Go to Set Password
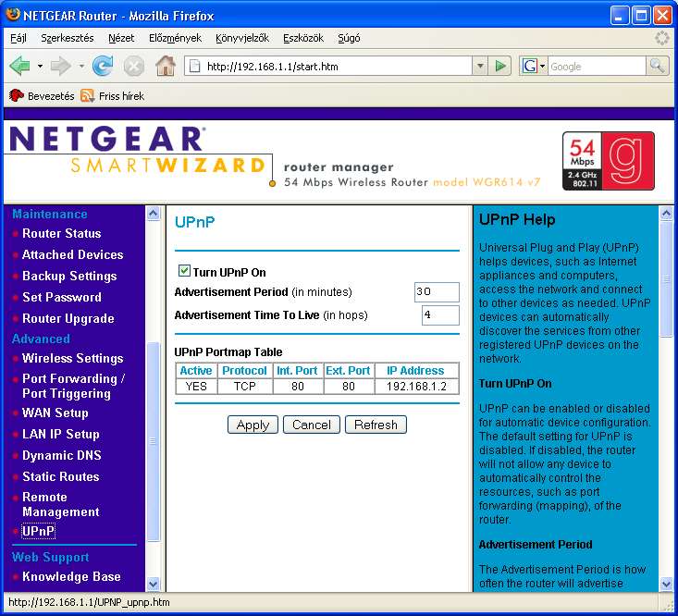678x616 pixels. point(62,297)
